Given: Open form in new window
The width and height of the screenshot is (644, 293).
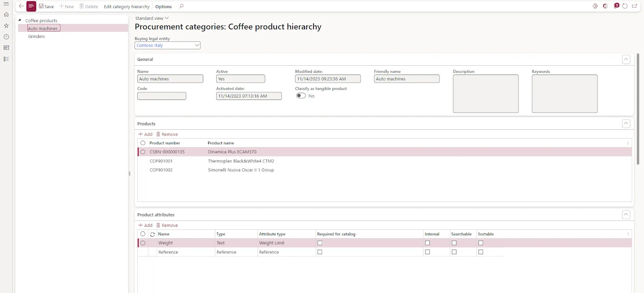Looking at the screenshot, I should click(635, 6).
